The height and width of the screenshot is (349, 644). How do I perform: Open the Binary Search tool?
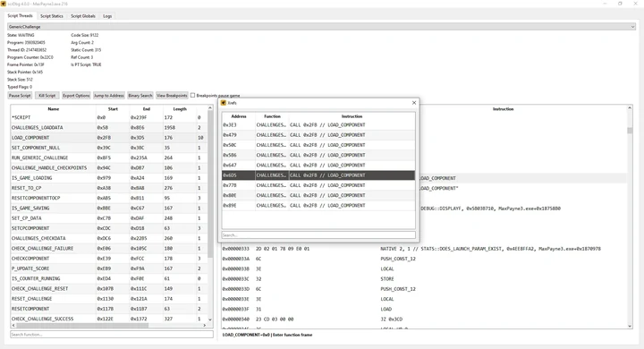pos(140,96)
